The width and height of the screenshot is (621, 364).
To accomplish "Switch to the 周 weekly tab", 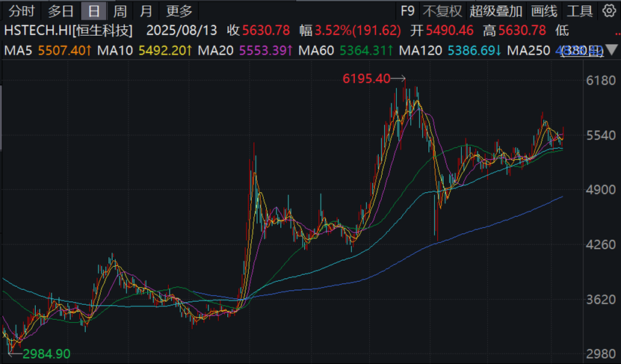I will (120, 10).
